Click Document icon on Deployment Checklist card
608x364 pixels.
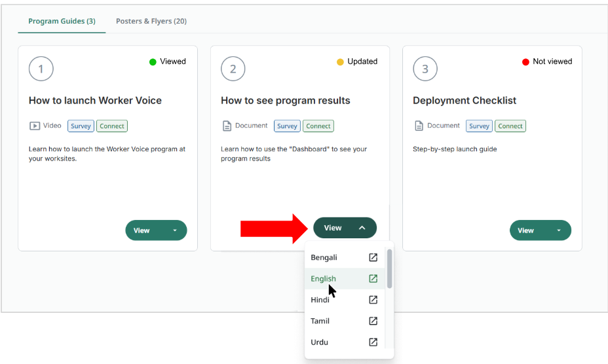tap(419, 126)
